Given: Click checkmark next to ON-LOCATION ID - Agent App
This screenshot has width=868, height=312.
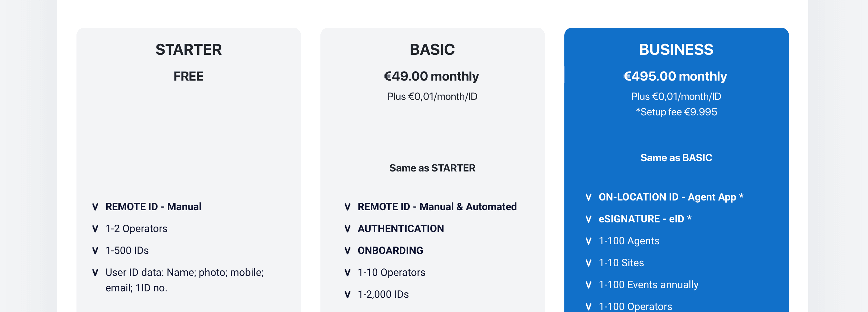Looking at the screenshot, I should point(588,197).
